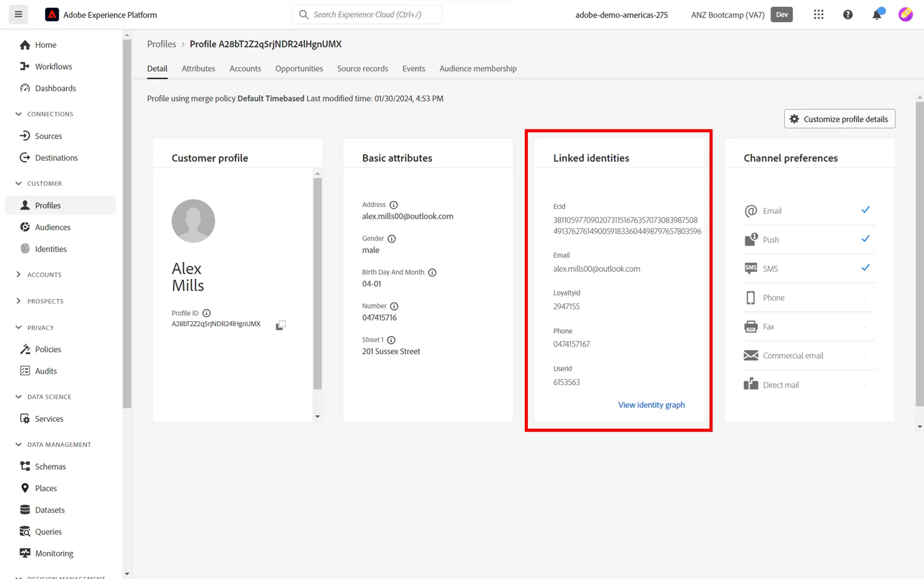Click the Push channel preference checkmark
This screenshot has width=924, height=579.
(x=865, y=238)
